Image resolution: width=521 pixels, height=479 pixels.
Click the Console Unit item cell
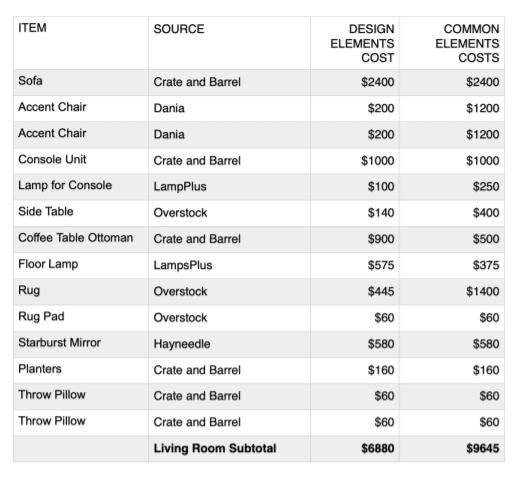[x=81, y=161]
